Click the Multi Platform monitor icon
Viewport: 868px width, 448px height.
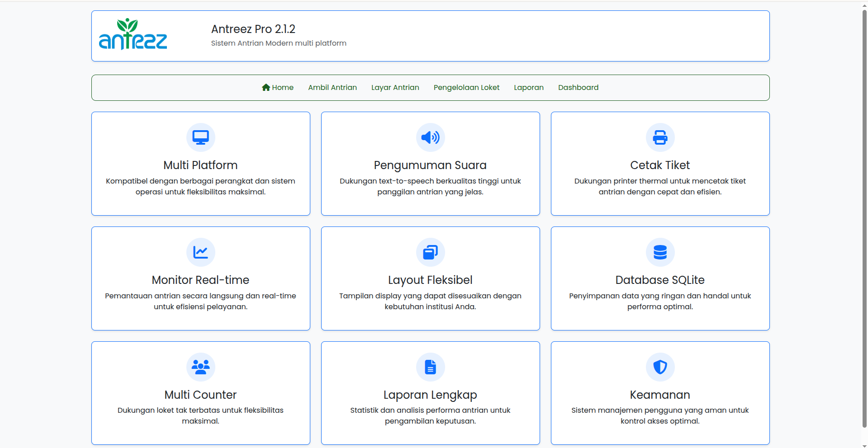point(200,137)
